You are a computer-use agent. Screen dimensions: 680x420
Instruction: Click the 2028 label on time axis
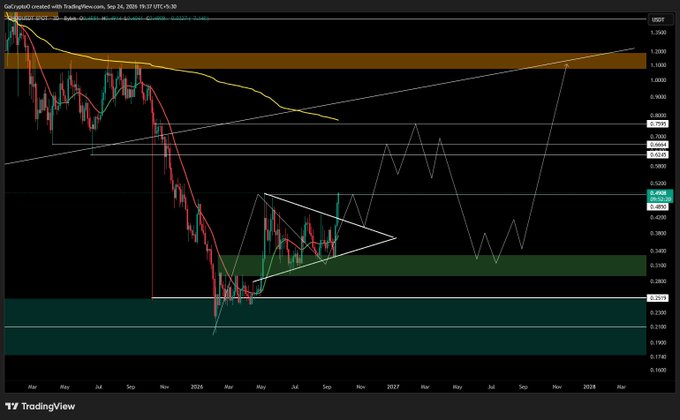(x=589, y=387)
